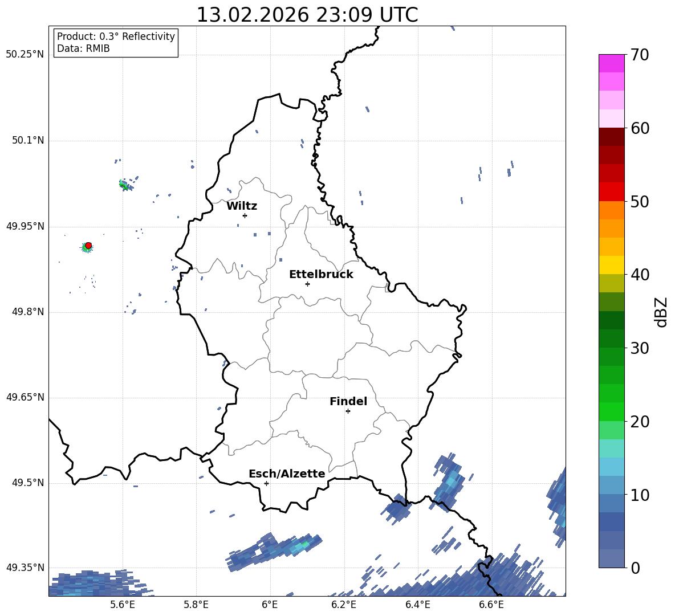Click the 'Ettelbruck' label
The width and height of the screenshot is (675, 616).
coord(321,275)
